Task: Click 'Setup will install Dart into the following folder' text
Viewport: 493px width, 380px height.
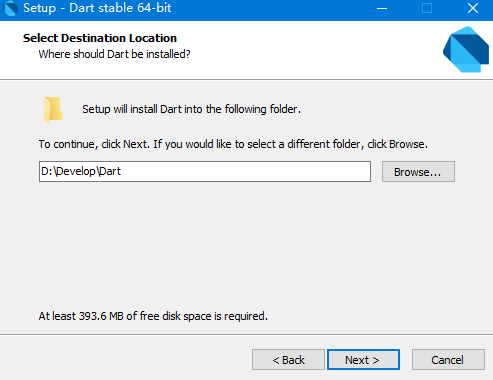Action: [192, 109]
